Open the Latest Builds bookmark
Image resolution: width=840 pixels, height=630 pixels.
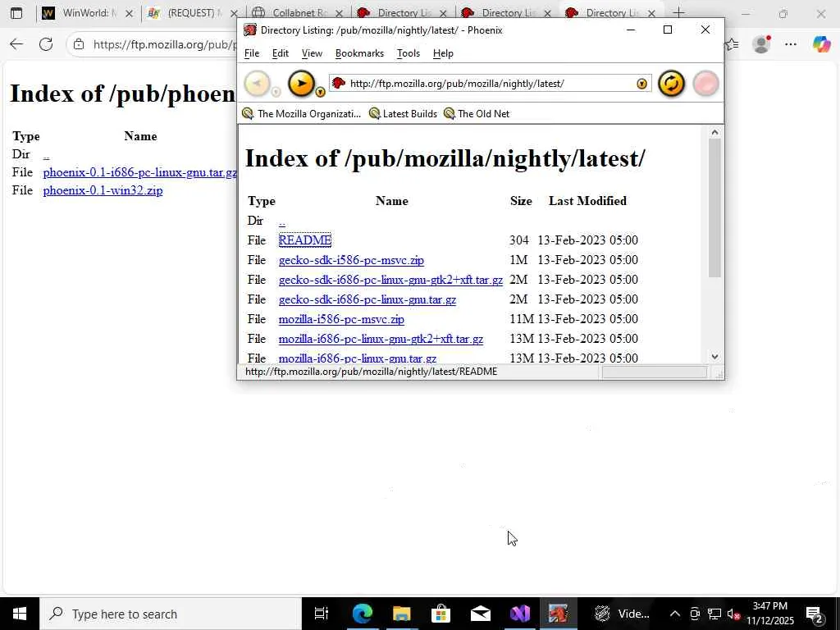[x=403, y=113]
